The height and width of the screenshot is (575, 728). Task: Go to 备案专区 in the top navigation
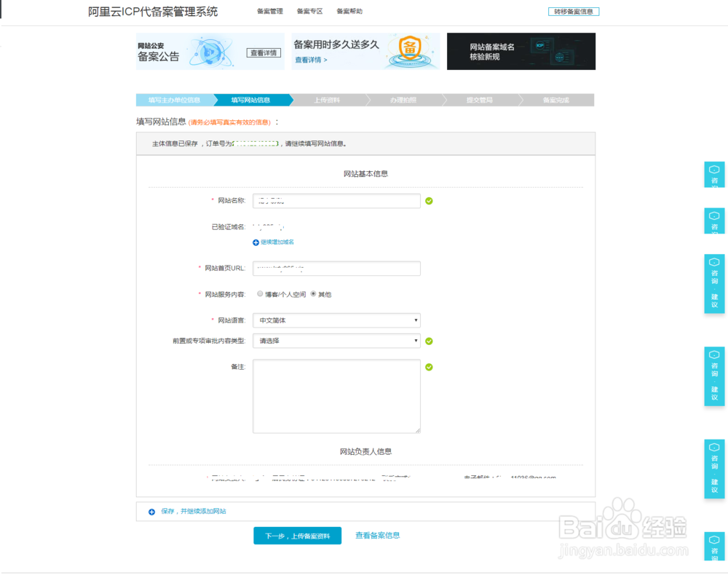pos(309,12)
